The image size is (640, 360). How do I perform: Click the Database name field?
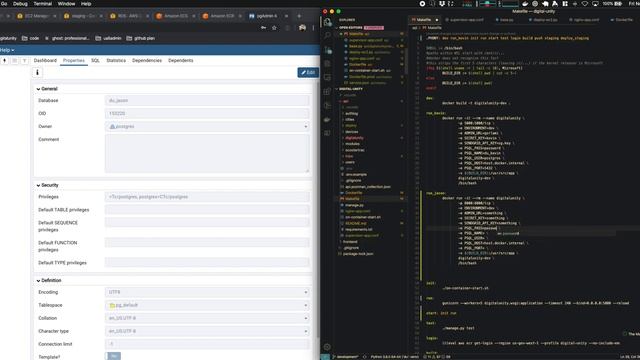pyautogui.click(x=207, y=100)
